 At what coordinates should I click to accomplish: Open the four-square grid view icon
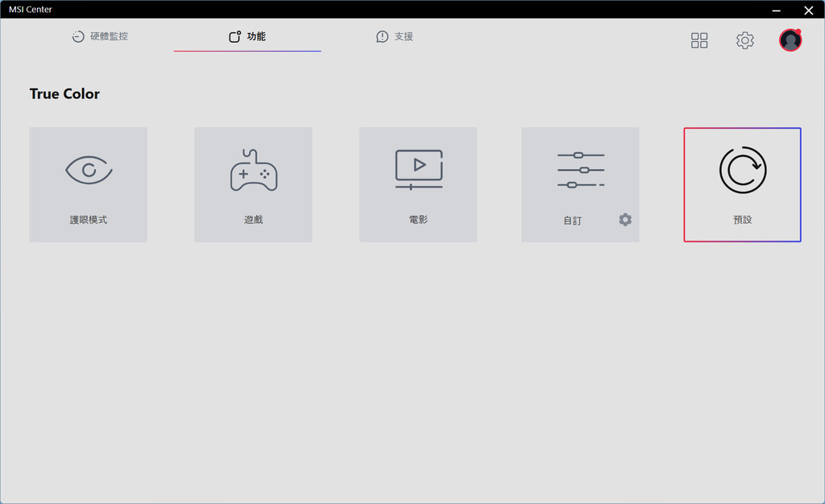699,40
